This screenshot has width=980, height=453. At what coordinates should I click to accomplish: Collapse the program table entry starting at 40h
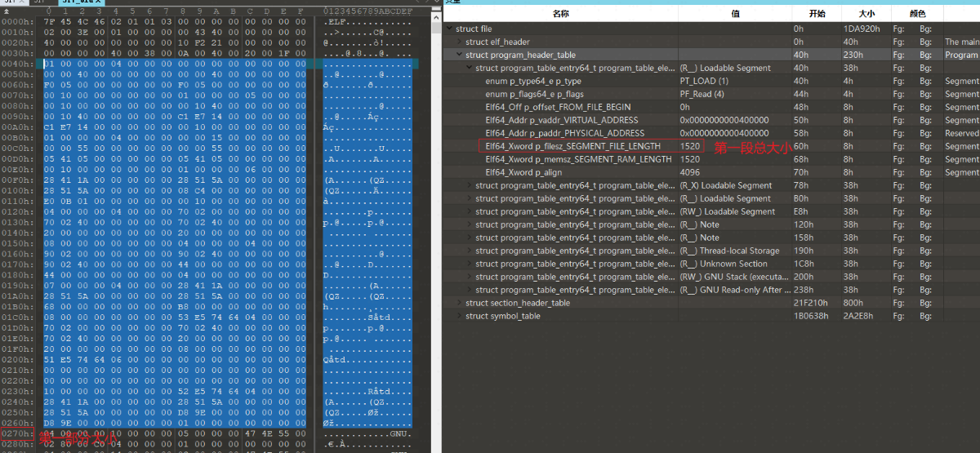click(x=470, y=68)
